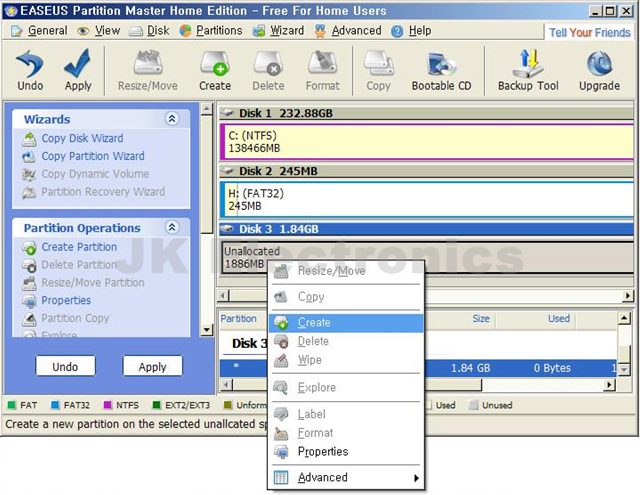Click the Disk 1 232.88GB header
The image size is (640, 495).
[x=426, y=113]
